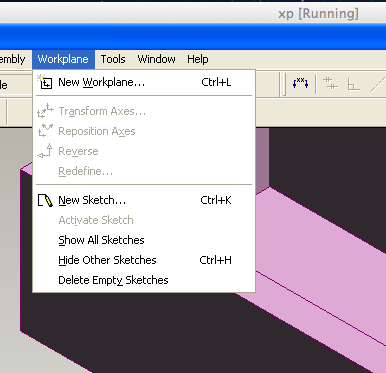
Task: Click the New Sketch pencil icon
Action: 45,201
